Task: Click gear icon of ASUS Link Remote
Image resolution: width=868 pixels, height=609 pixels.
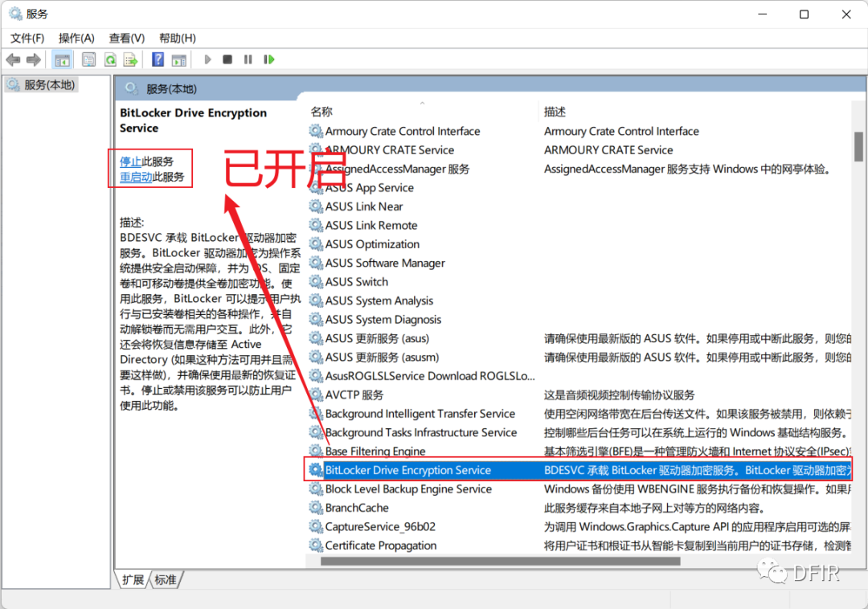Action: (x=316, y=225)
